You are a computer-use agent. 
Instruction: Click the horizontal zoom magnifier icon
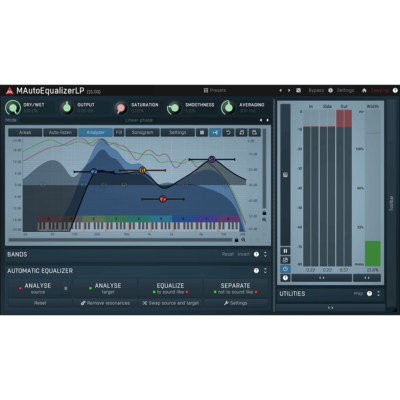coord(244,240)
